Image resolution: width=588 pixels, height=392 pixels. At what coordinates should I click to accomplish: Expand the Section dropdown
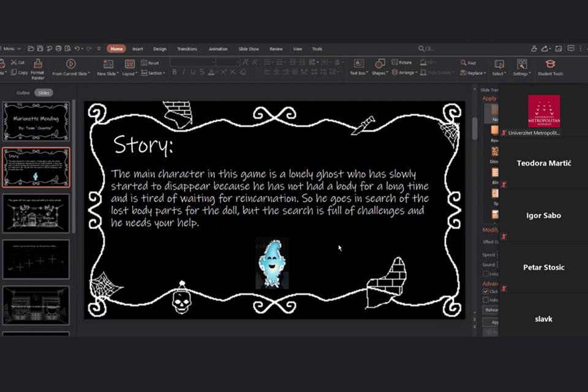point(154,73)
